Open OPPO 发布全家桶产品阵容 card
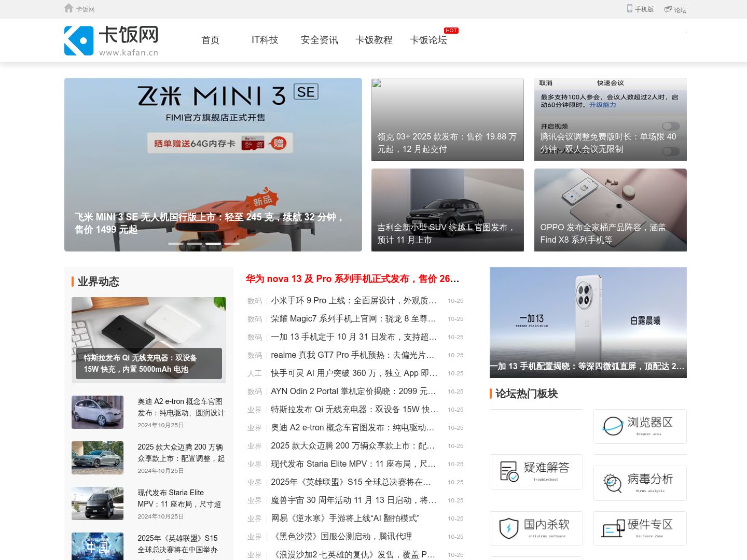The width and height of the screenshot is (747, 560). point(611,210)
